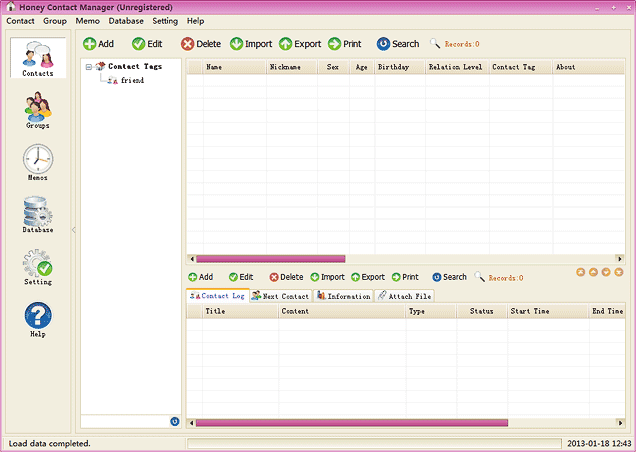Click the search field below tag tree
Screen dimensions: 636x452
(125, 422)
